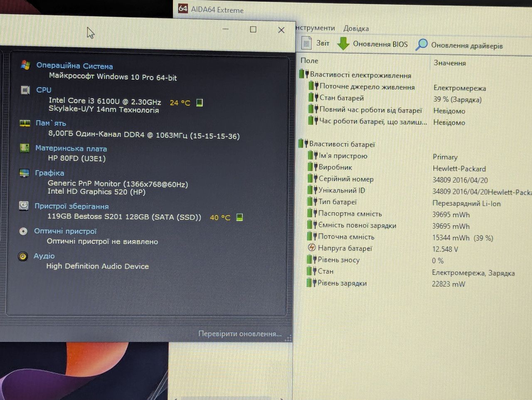
Task: Click the green BIOS update arrow icon
Action: [343, 43]
